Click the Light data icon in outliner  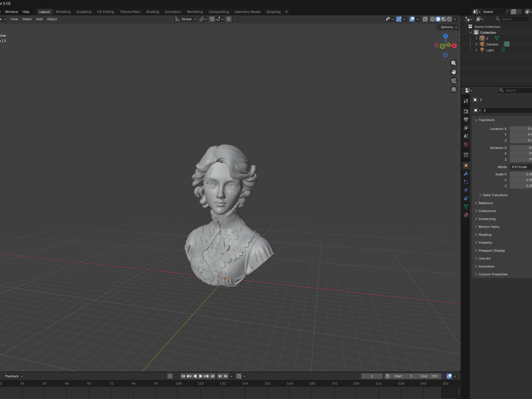503,50
